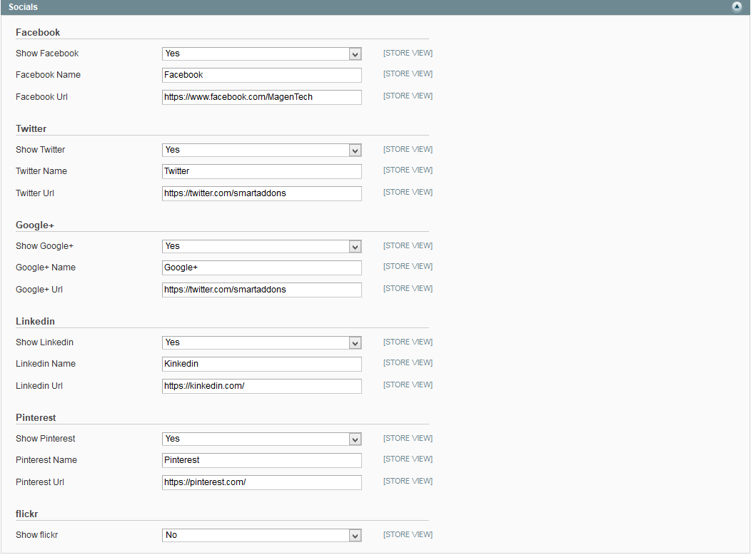Click the Pinterest group heading
This screenshot has width=751, height=560.
36,417
